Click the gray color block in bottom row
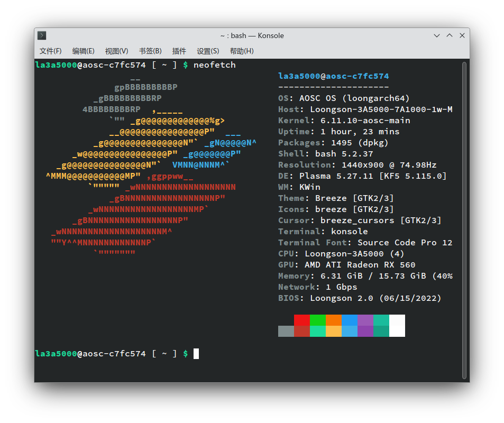The height and width of the screenshot is (423, 504). coord(286,331)
